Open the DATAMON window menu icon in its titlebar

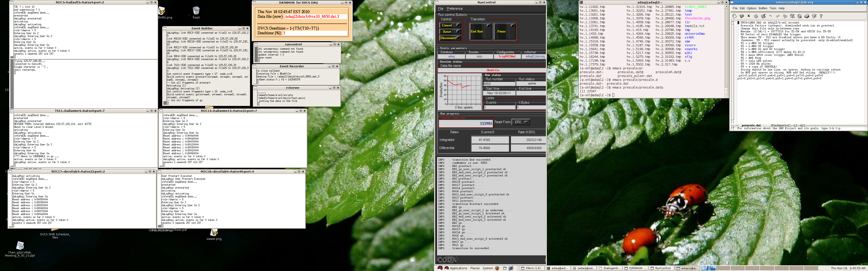point(254,2)
